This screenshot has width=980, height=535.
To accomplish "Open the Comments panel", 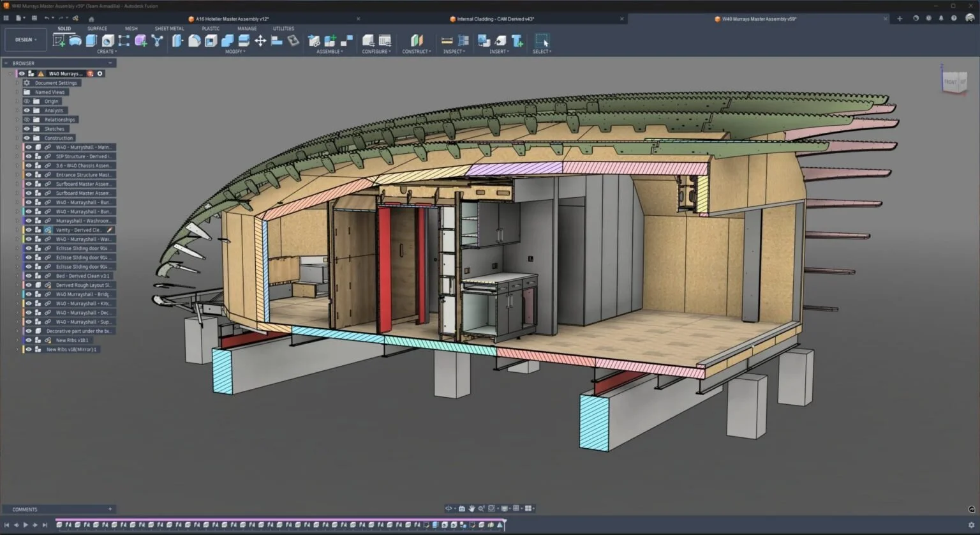I will [x=24, y=509].
